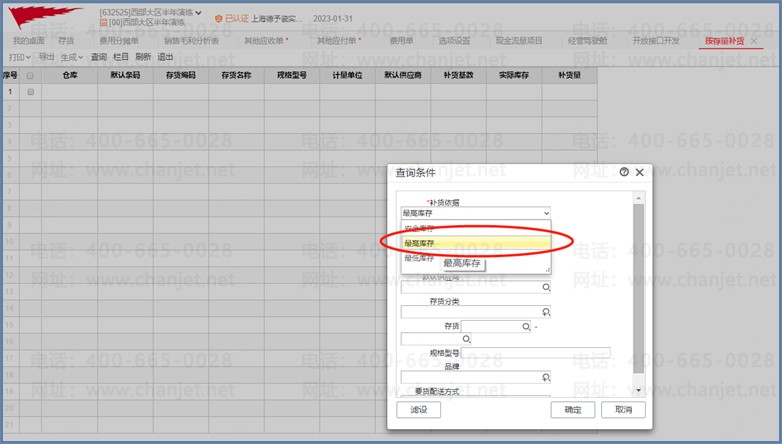Image resolution: width=782 pixels, height=444 pixels.
Task: Click the 规格型号 column header
Action: pyautogui.click(x=292, y=75)
